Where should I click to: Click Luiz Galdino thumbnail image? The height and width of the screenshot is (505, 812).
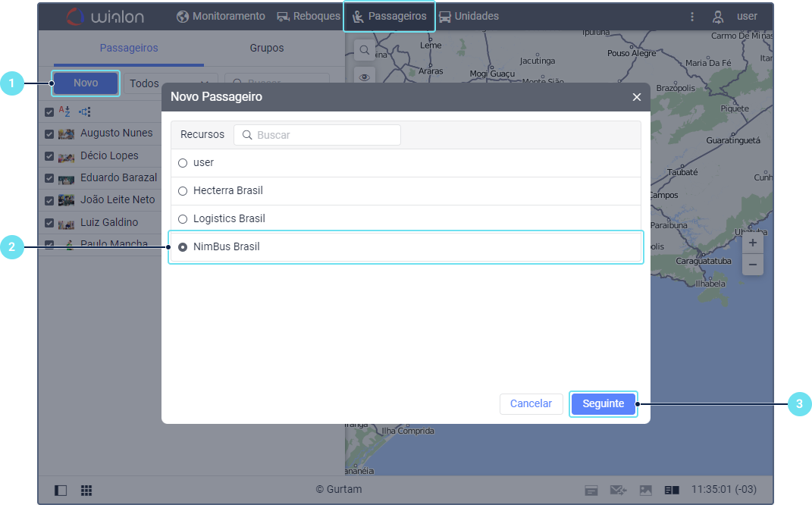point(66,224)
